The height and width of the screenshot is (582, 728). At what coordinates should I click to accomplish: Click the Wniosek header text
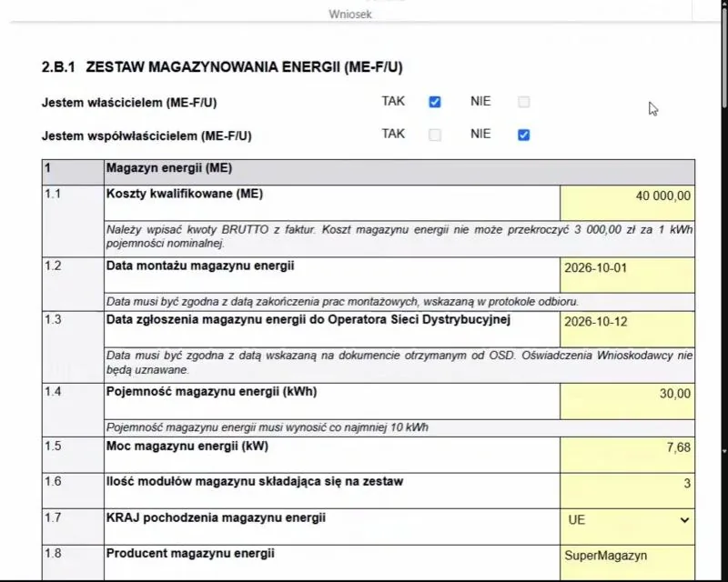point(350,15)
